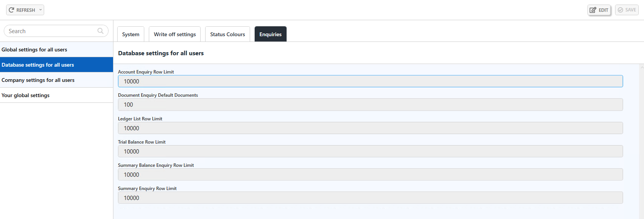The image size is (644, 219).
Task: Switch to the Status Colours tab
Action: click(228, 34)
